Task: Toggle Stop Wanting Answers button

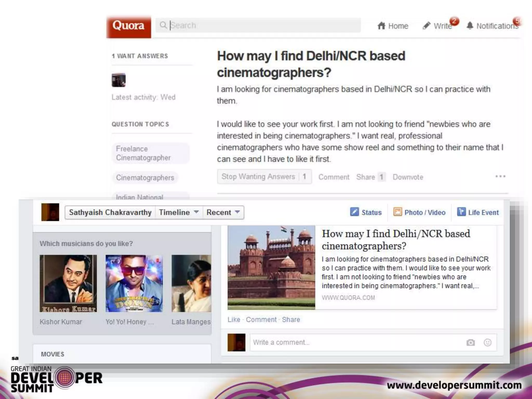Action: tap(264, 177)
